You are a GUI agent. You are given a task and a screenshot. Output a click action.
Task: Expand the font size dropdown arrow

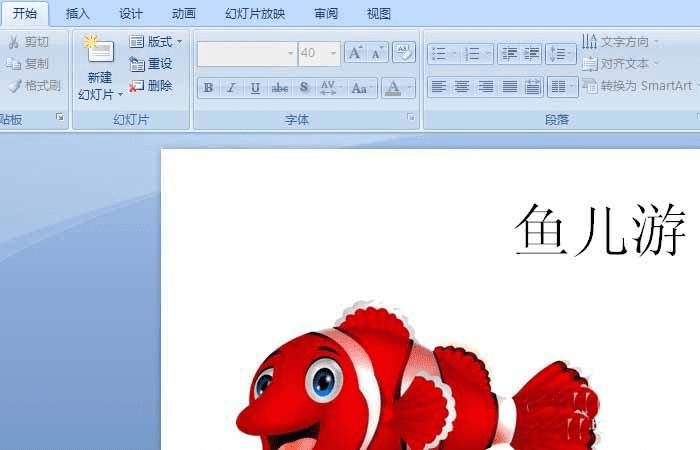coord(333,54)
